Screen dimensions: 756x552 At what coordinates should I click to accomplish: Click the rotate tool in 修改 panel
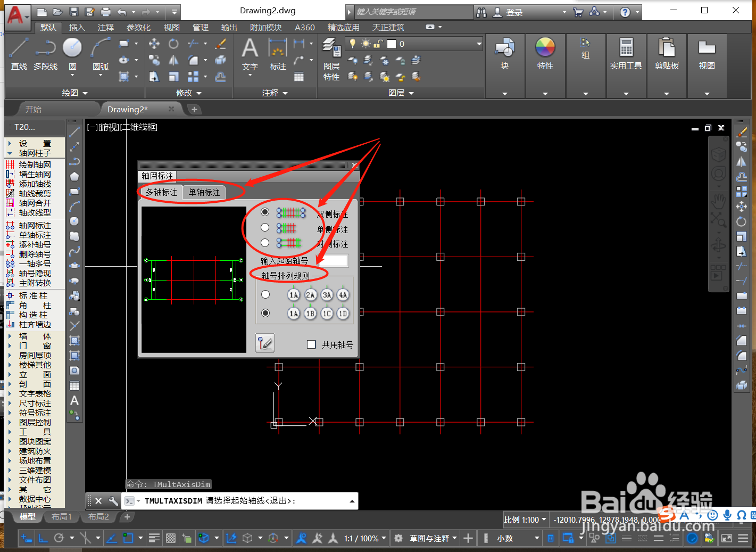coord(173,44)
